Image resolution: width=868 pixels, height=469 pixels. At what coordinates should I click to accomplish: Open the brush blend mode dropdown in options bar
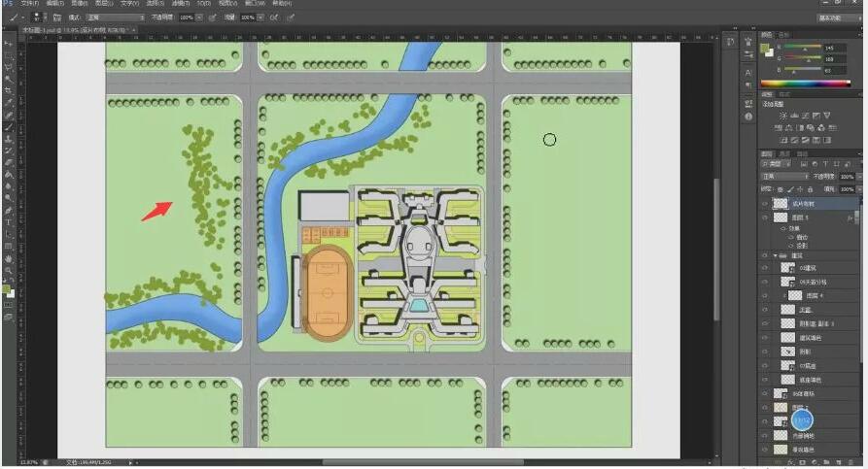115,17
